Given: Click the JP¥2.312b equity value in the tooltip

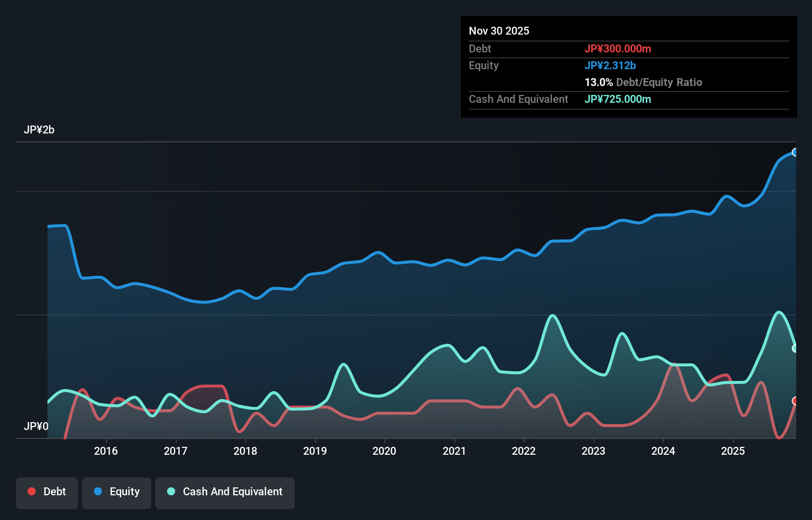Looking at the screenshot, I should point(610,65).
